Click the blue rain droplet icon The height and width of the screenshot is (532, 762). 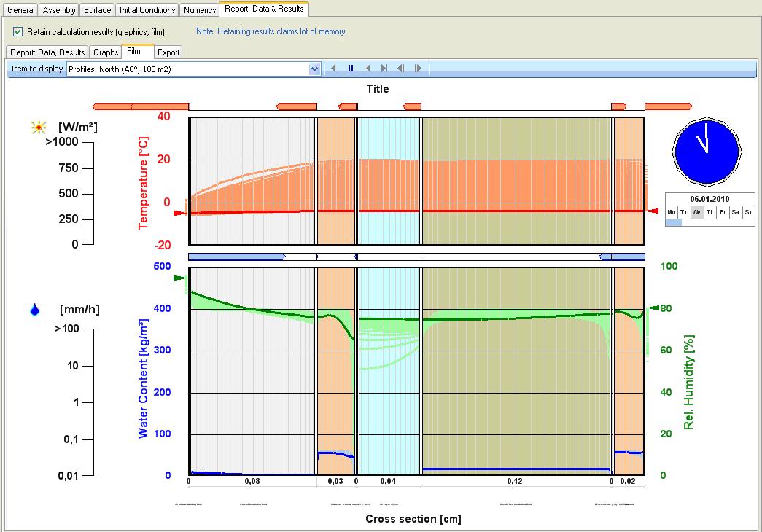[x=34, y=310]
